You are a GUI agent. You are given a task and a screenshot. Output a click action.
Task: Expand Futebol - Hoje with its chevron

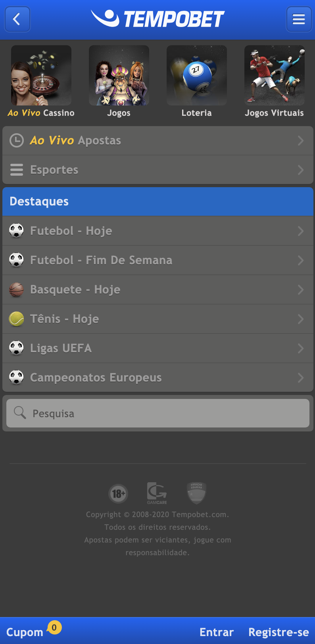pyautogui.click(x=301, y=231)
